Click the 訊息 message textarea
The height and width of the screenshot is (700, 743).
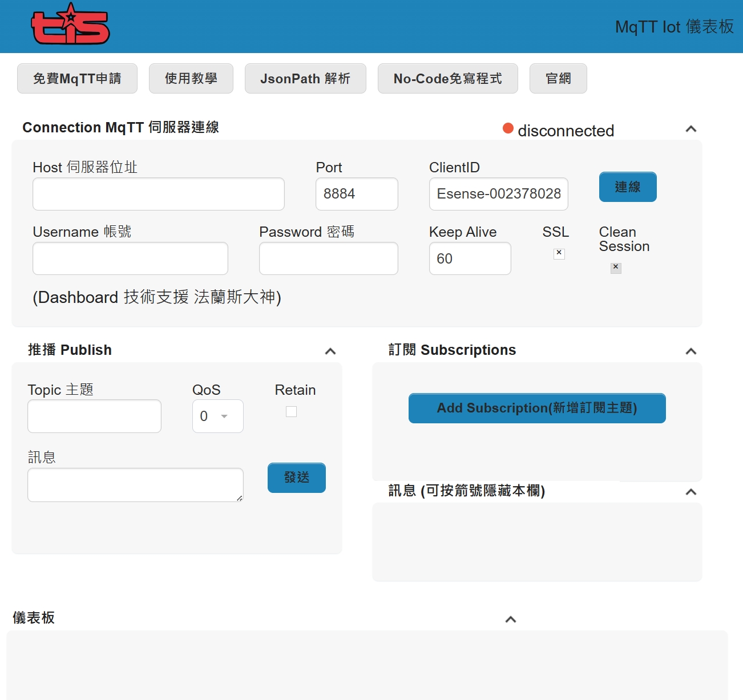(x=135, y=485)
